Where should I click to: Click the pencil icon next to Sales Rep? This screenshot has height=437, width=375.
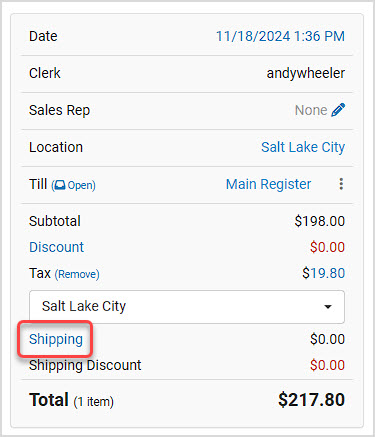(x=338, y=110)
